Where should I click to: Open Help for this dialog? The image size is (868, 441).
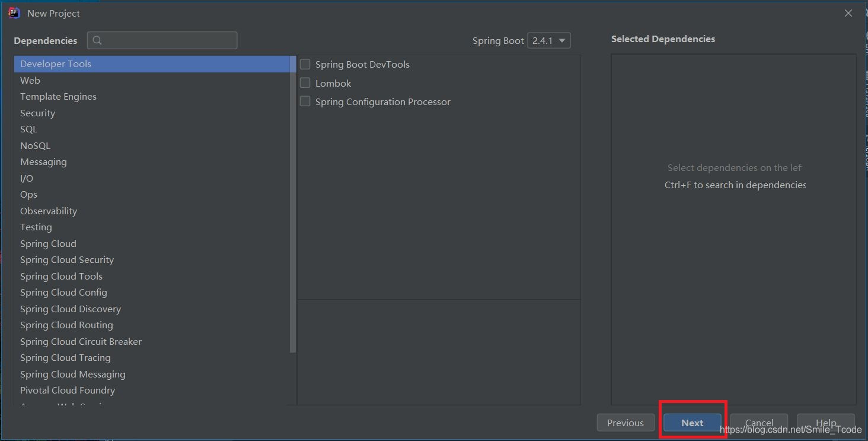pyautogui.click(x=826, y=423)
